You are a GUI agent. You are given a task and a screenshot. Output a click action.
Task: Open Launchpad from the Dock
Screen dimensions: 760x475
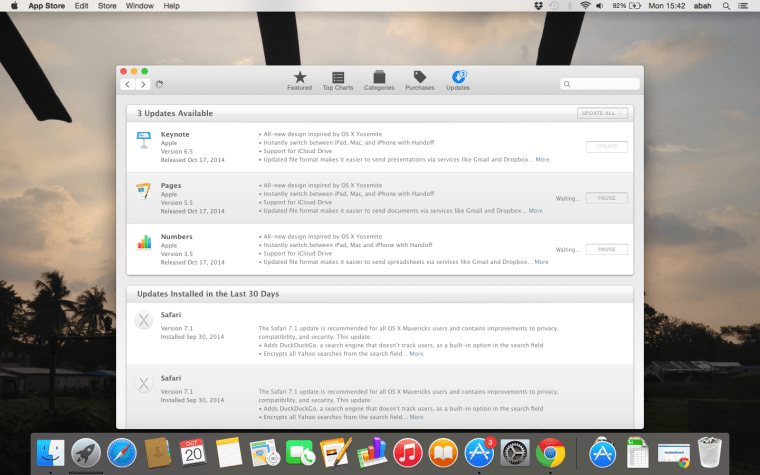(86, 453)
